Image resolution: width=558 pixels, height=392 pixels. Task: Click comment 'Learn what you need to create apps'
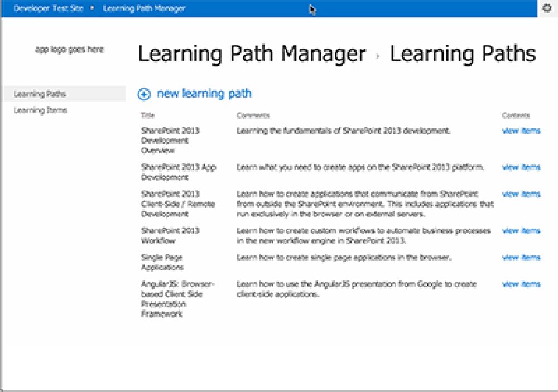pyautogui.click(x=360, y=167)
